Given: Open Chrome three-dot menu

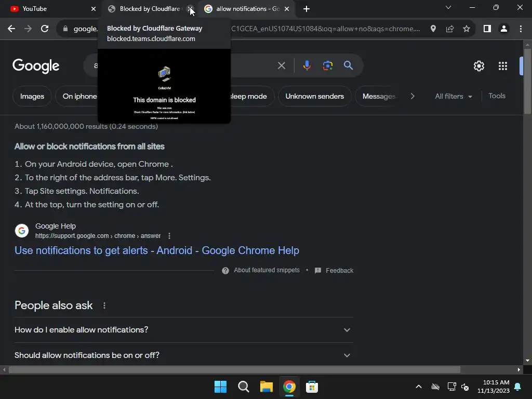Looking at the screenshot, I should click(521, 29).
